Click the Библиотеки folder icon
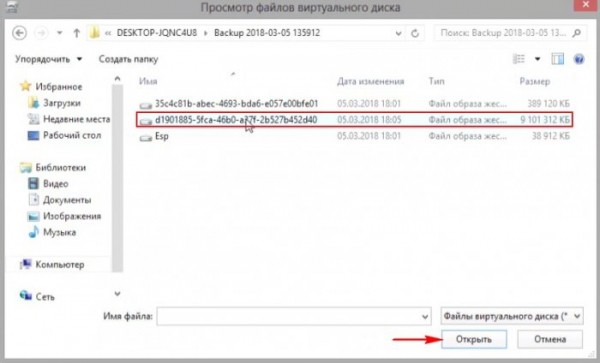The width and height of the screenshot is (600, 363). 26,168
